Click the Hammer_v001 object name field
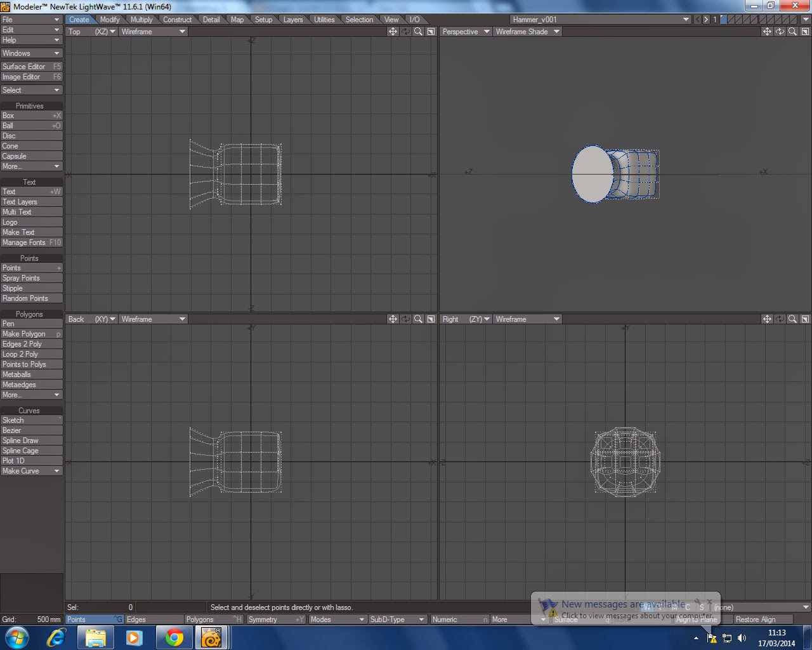This screenshot has width=812, height=650. click(596, 20)
